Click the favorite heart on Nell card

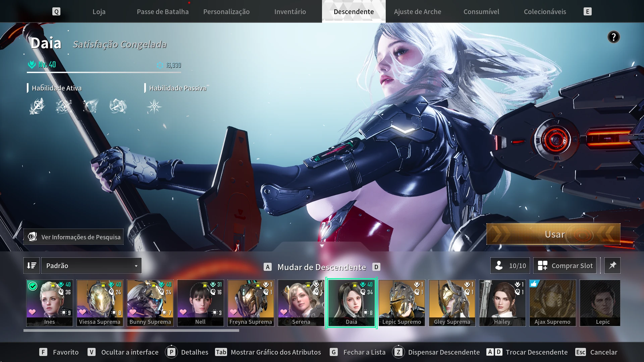click(x=183, y=312)
